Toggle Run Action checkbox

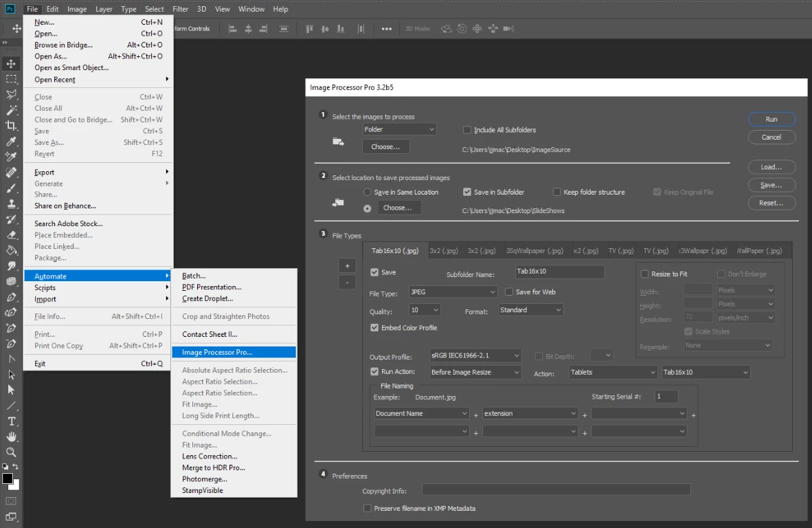click(374, 371)
